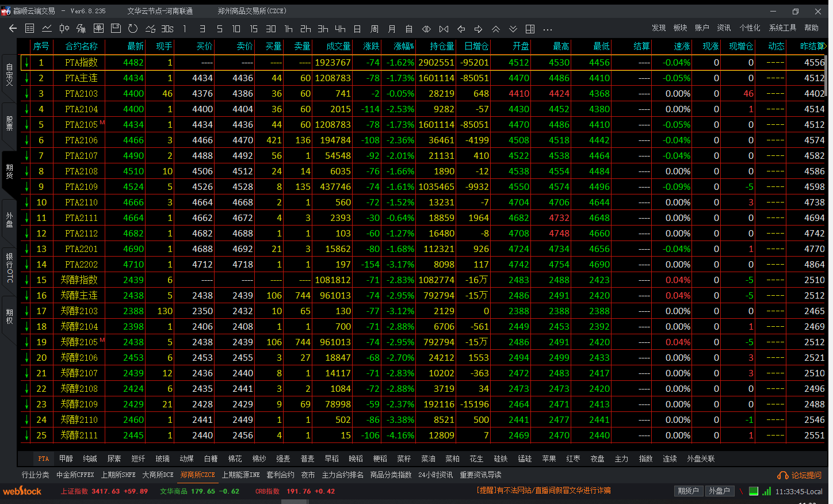Open the 发现 menu
This screenshot has height=504, width=833.
coord(659,28)
